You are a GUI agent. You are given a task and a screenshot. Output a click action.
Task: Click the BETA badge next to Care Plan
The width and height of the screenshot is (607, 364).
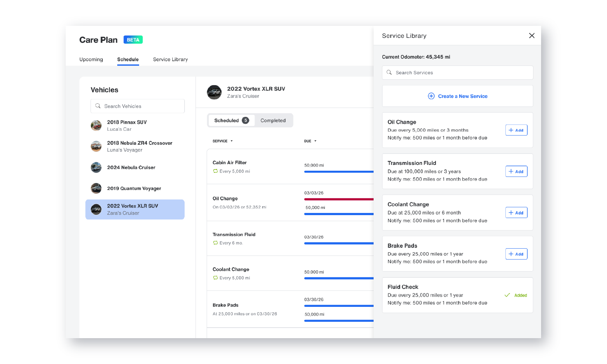click(133, 40)
